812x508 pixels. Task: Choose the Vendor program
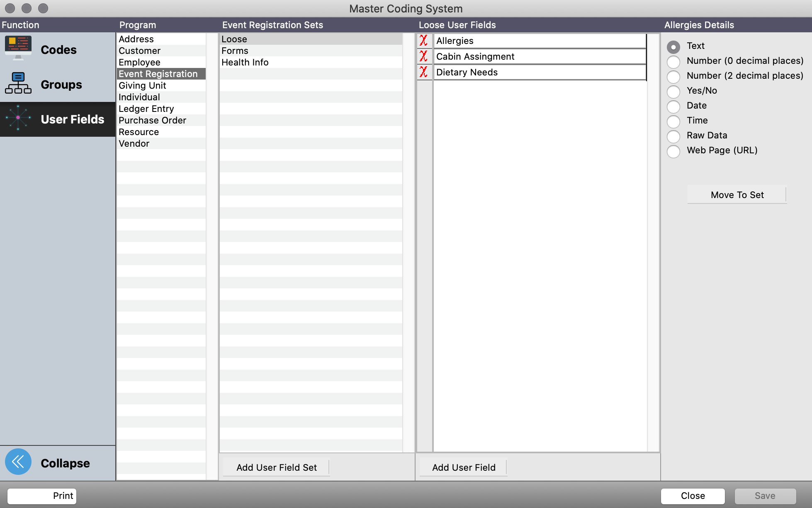click(x=134, y=144)
